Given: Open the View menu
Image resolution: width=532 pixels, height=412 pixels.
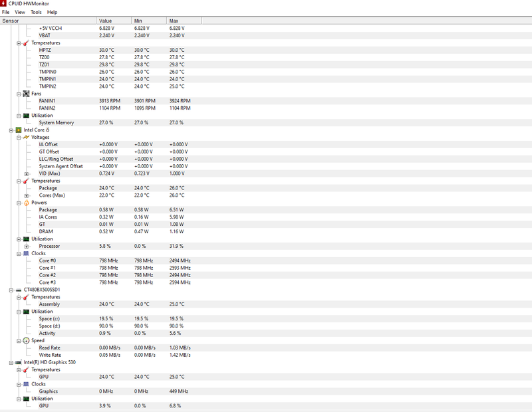Looking at the screenshot, I should [20, 12].
